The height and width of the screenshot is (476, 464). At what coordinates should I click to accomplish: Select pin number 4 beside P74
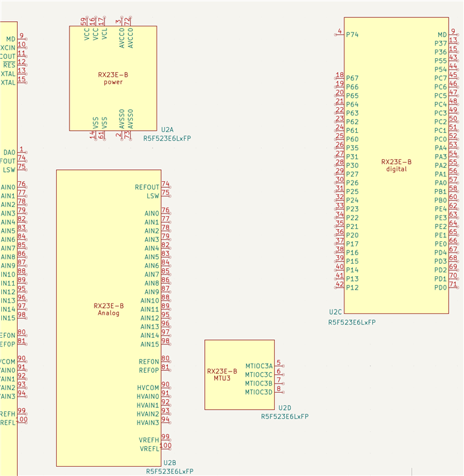[x=340, y=31]
